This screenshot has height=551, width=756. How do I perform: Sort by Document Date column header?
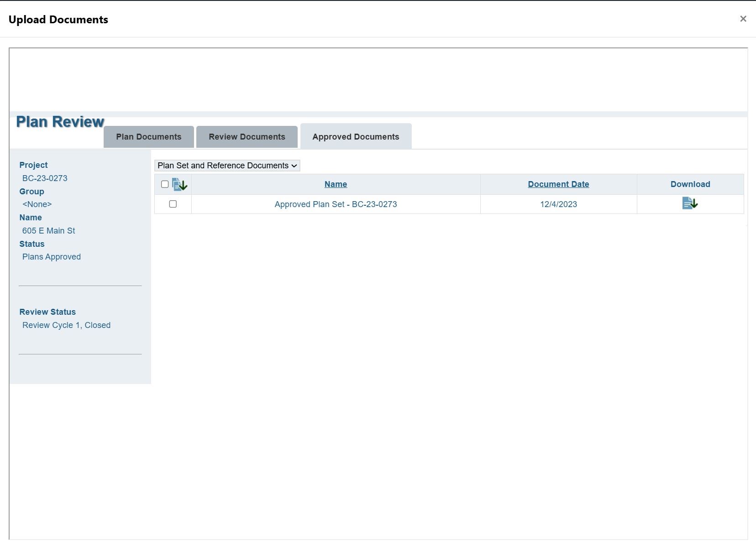tap(558, 184)
